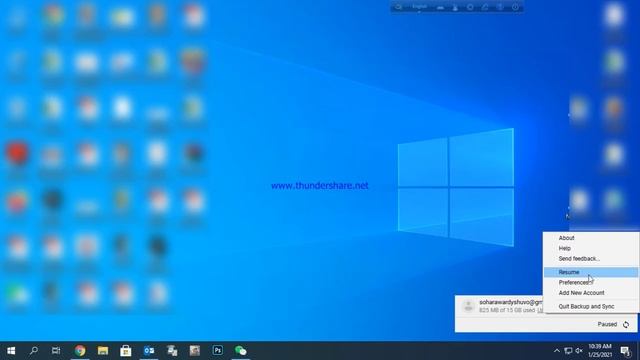Open File Explorer from the taskbar
The width and height of the screenshot is (640, 360).
103,351
